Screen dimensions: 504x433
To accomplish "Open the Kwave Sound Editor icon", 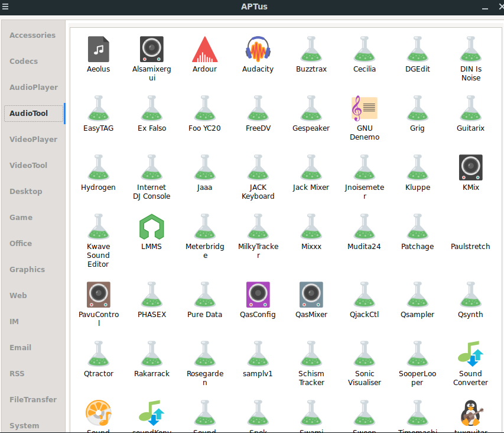I will click(x=98, y=227).
